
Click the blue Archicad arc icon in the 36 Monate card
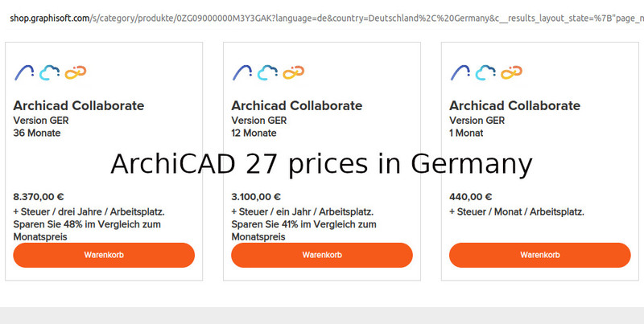[x=24, y=72]
